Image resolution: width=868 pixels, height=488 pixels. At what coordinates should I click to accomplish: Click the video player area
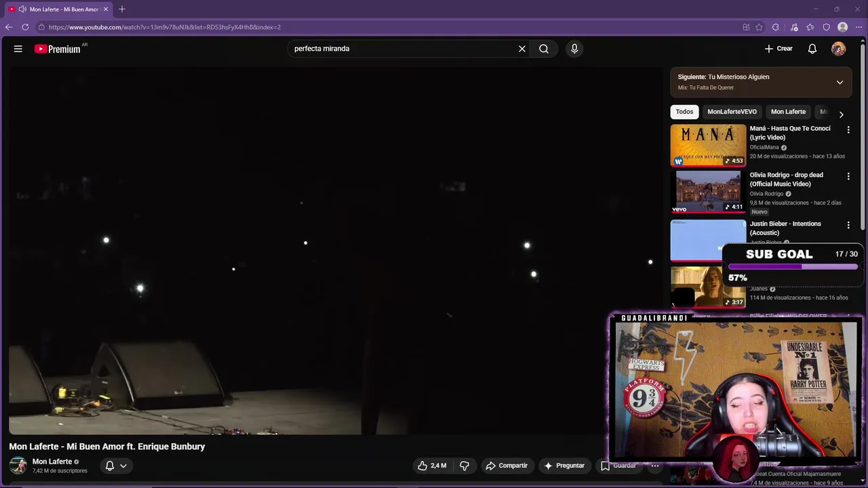336,251
